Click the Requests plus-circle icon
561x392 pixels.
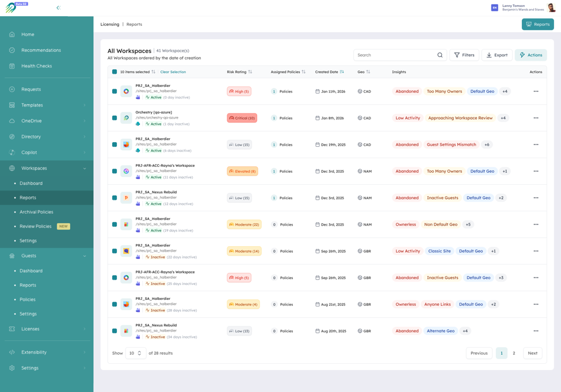point(12,89)
